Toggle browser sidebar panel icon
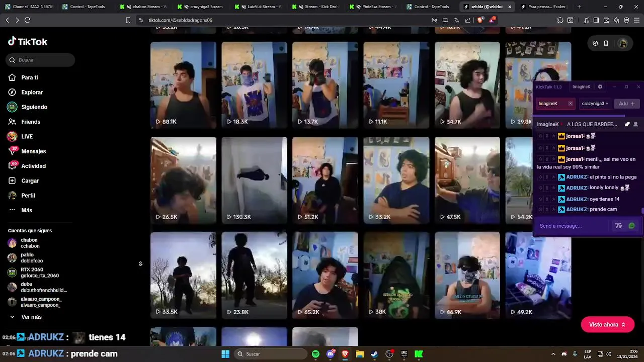This screenshot has width=644, height=362. click(x=596, y=20)
